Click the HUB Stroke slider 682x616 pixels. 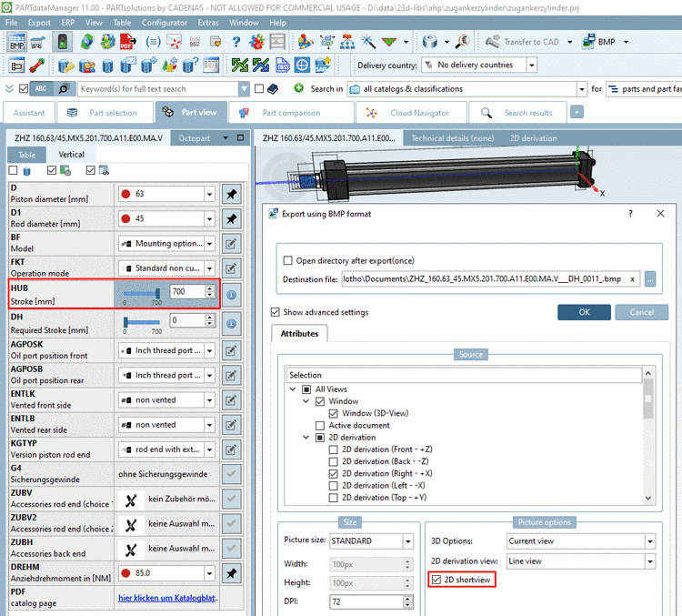142,294
